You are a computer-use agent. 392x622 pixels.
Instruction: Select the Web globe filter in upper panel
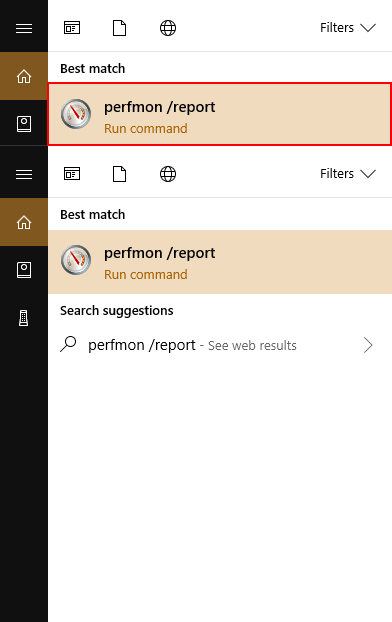click(168, 28)
